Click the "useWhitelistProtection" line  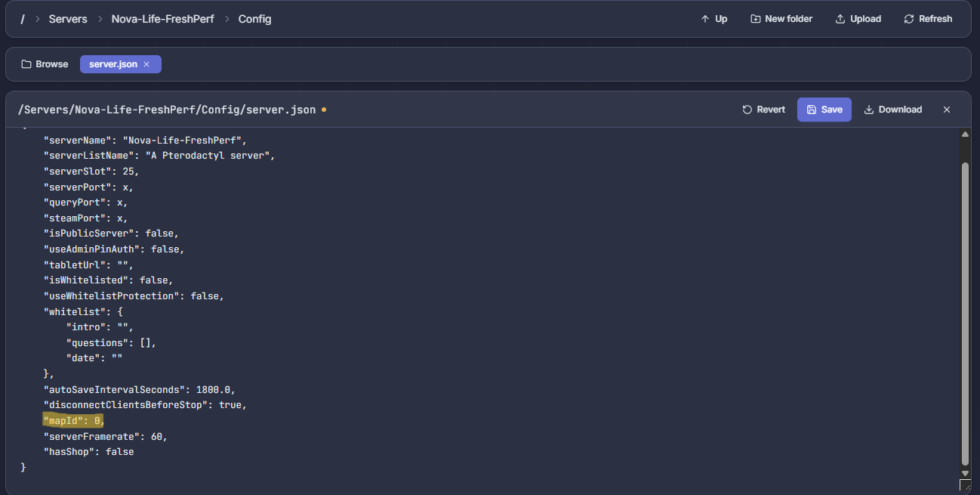point(134,296)
